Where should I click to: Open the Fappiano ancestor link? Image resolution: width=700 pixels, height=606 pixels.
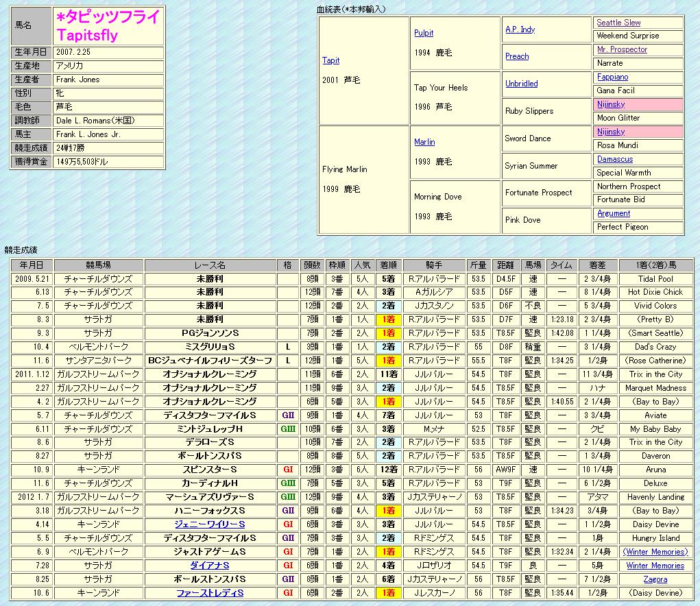click(x=612, y=77)
